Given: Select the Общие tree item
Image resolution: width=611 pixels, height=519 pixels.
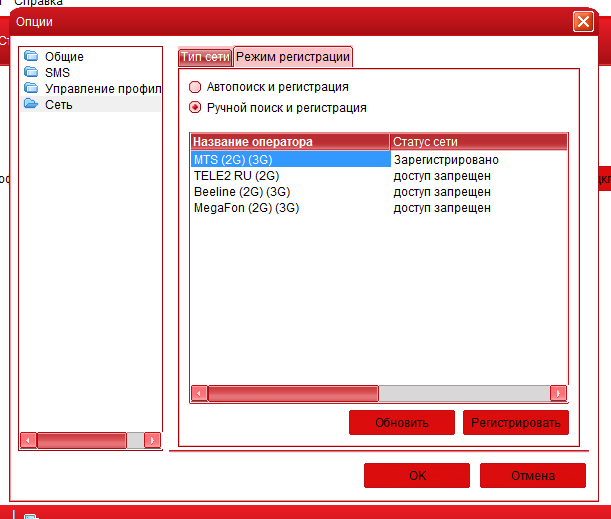Looking at the screenshot, I should coord(64,56).
